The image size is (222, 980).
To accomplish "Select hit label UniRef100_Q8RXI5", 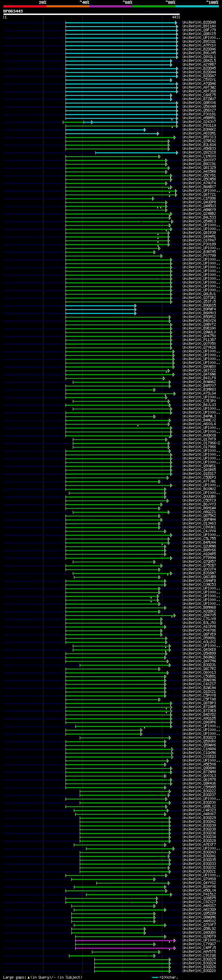I will click(199, 34).
